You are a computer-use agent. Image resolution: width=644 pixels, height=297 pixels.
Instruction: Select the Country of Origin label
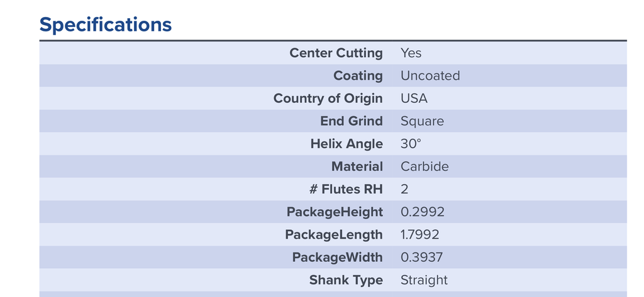[328, 99]
